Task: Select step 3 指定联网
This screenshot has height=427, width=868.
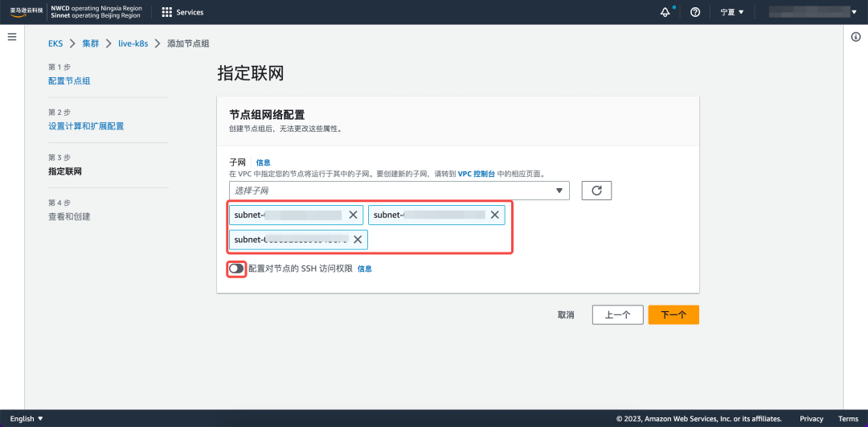Action: (65, 171)
